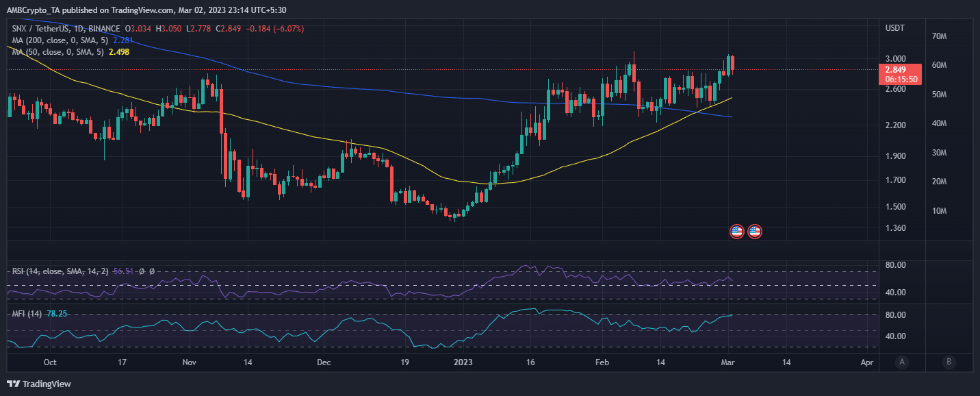Click the US flag economic event icon on the chart
980x396 pixels.
[x=736, y=231]
